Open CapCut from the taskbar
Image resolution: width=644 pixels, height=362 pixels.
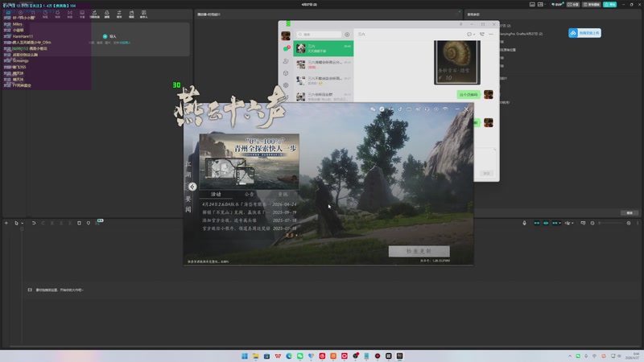pyautogui.click(x=389, y=356)
